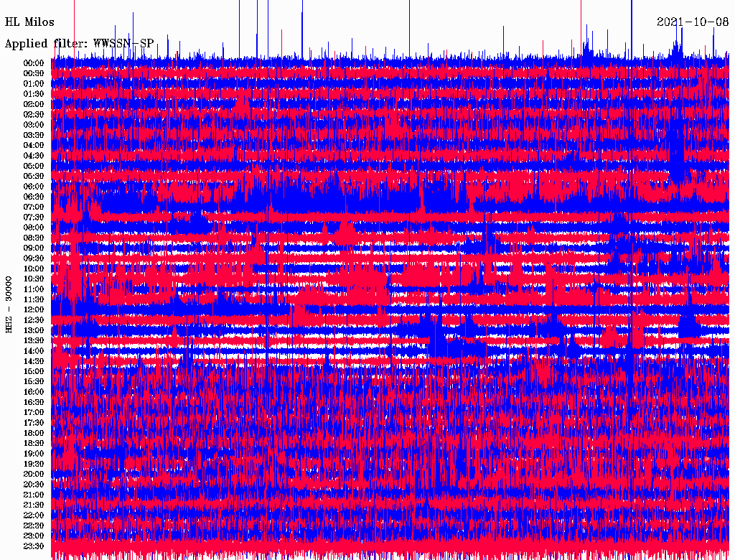Click 'Applied filter: WWSSN-SP' text

pos(79,44)
